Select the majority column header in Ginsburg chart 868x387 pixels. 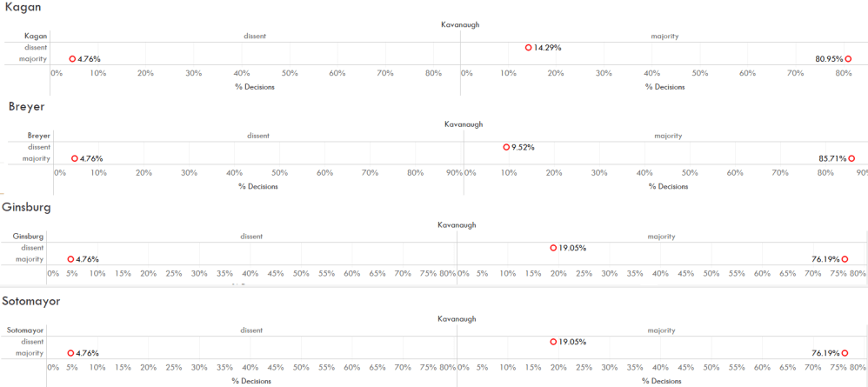(661, 236)
